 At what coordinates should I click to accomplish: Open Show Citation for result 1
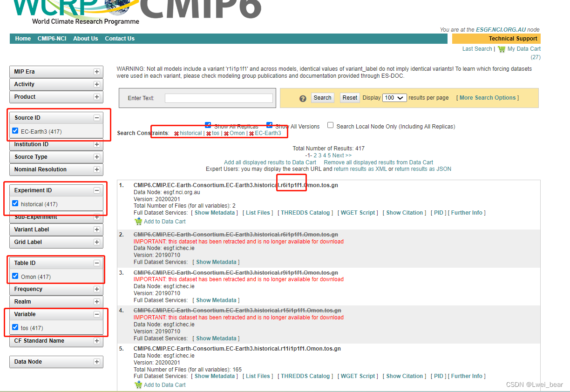tap(404, 213)
